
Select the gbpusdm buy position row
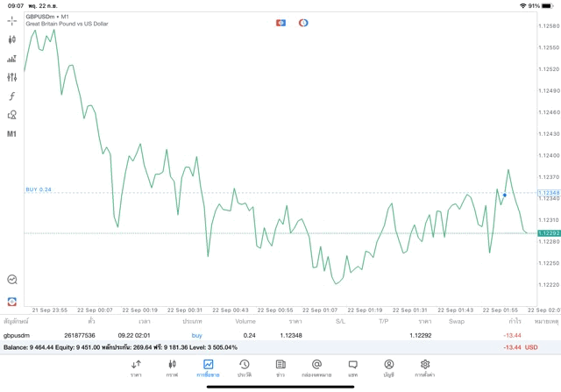point(280,336)
